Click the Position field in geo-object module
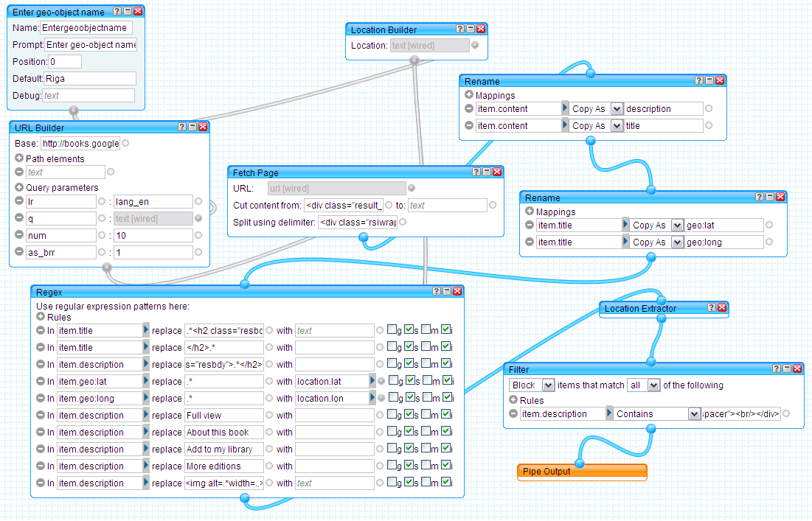This screenshot has height=521, width=812. click(x=65, y=62)
